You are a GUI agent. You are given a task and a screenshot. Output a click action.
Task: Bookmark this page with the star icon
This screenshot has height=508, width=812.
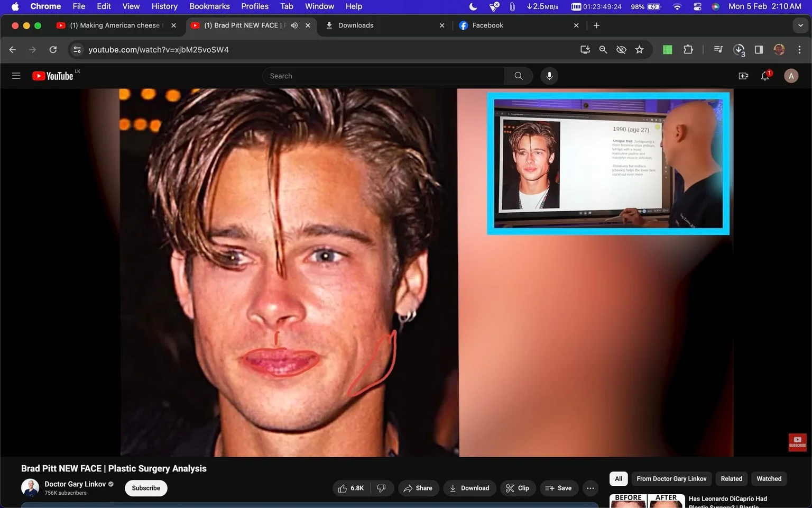639,49
